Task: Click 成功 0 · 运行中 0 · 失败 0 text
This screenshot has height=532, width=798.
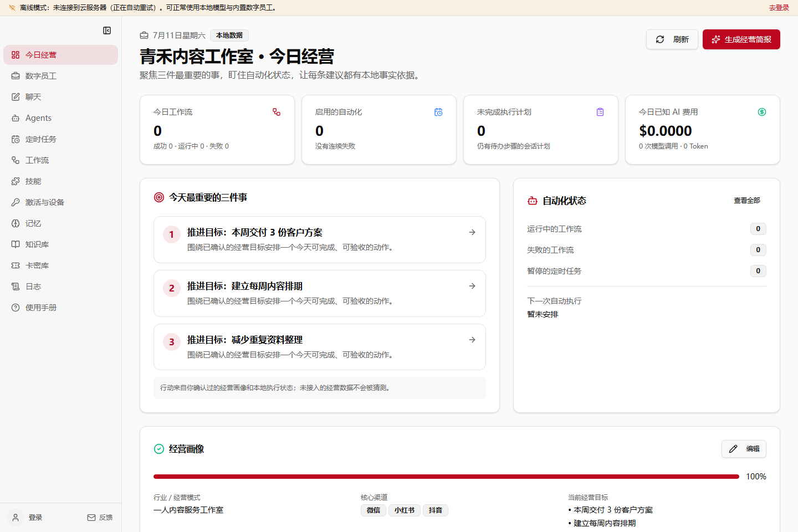Action: 191,146
